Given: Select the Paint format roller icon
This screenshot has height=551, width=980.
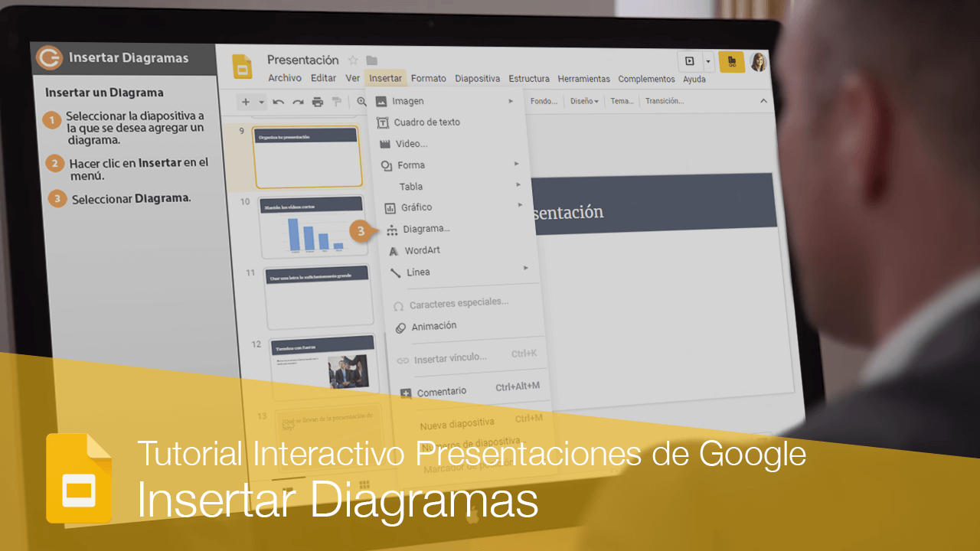Looking at the screenshot, I should [336, 102].
